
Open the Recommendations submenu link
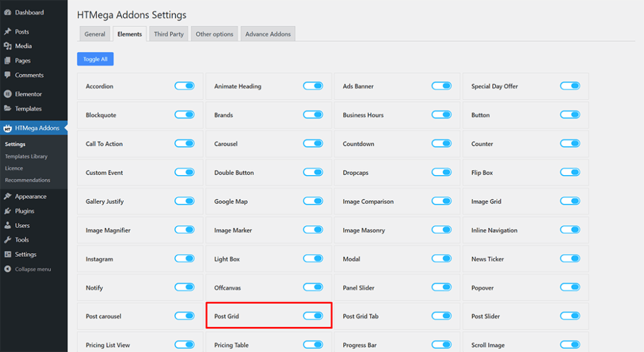28,180
